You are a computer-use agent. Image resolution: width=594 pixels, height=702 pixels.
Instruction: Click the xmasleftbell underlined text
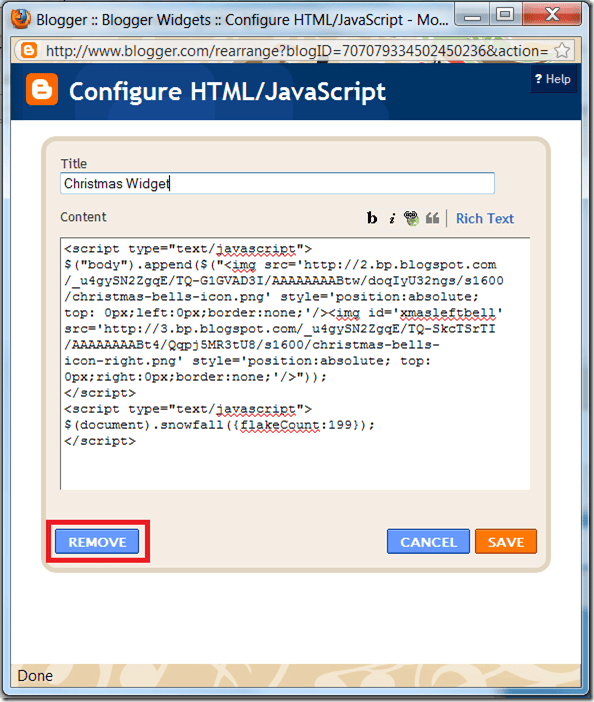[x=448, y=312]
